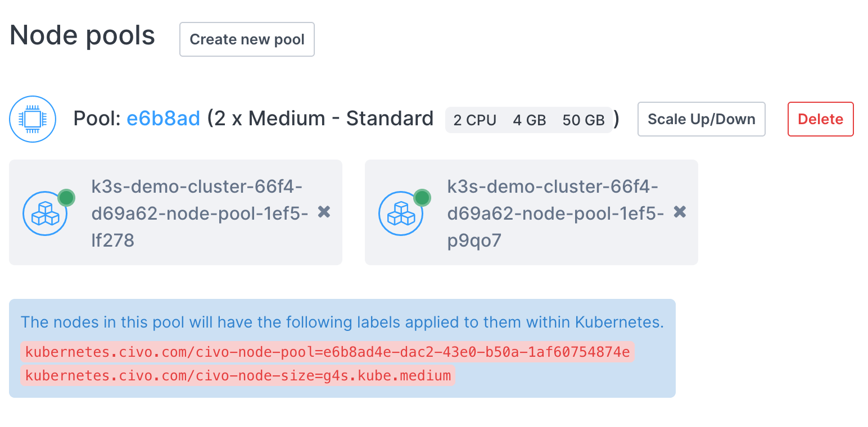The height and width of the screenshot is (427, 868).
Task: Click cubes icon of node p9qo7
Action: (401, 214)
